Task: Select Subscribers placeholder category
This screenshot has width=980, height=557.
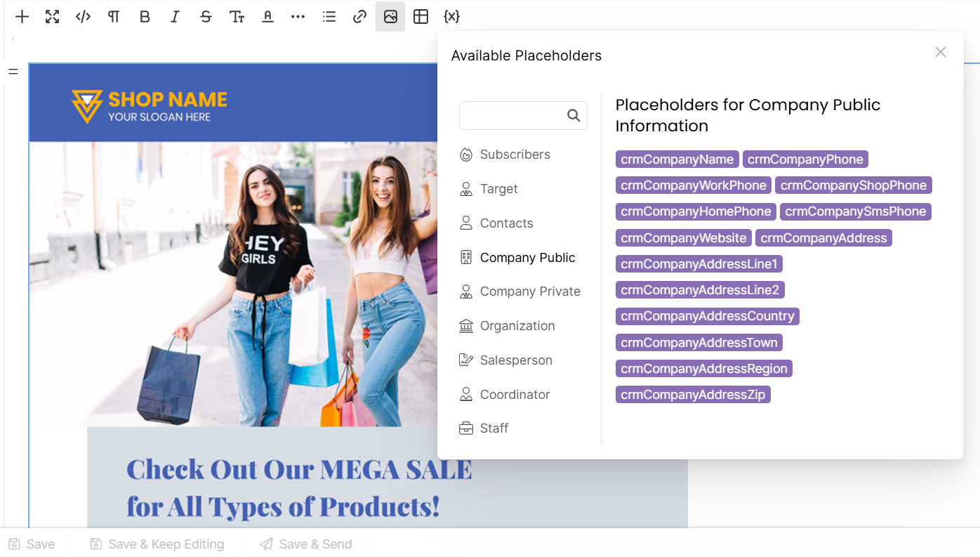Action: (515, 155)
